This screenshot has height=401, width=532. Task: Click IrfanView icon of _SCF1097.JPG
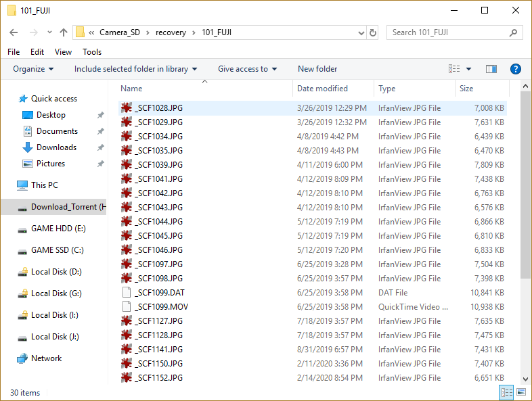point(127,264)
